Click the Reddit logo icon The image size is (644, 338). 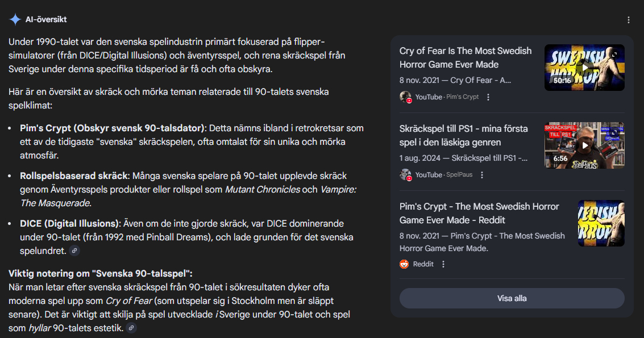[x=405, y=264]
